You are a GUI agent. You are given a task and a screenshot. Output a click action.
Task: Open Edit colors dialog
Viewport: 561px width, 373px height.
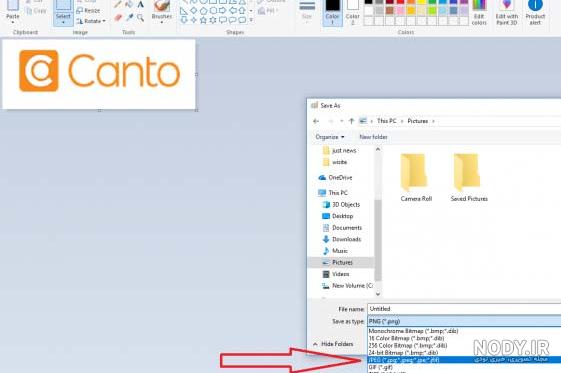tap(479, 13)
